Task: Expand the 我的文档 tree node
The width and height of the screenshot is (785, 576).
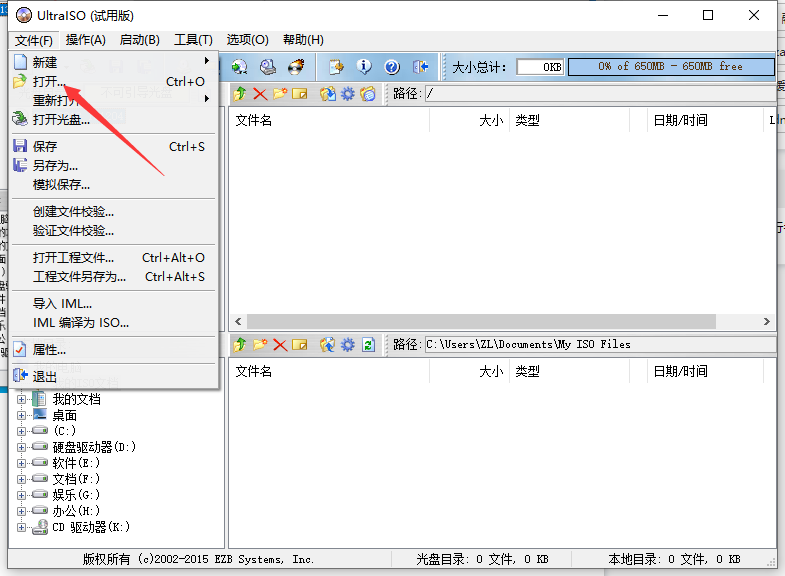Action: [x=22, y=399]
